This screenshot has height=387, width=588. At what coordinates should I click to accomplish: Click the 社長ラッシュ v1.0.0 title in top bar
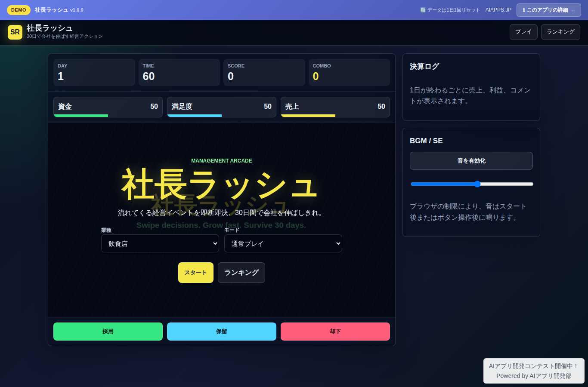point(59,10)
